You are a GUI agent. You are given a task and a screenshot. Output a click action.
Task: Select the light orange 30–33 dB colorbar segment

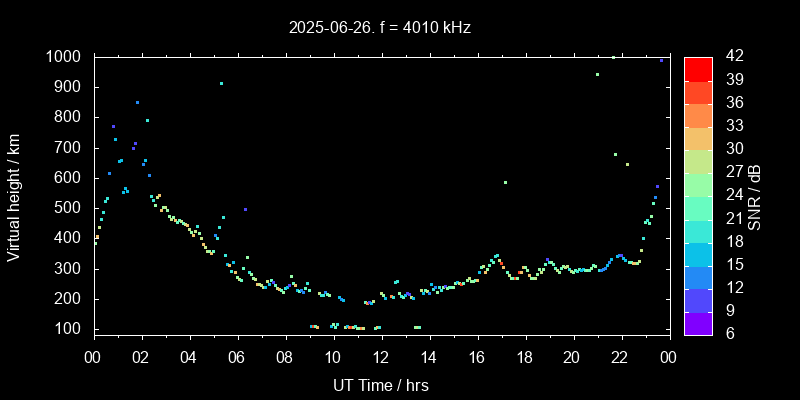(698, 138)
